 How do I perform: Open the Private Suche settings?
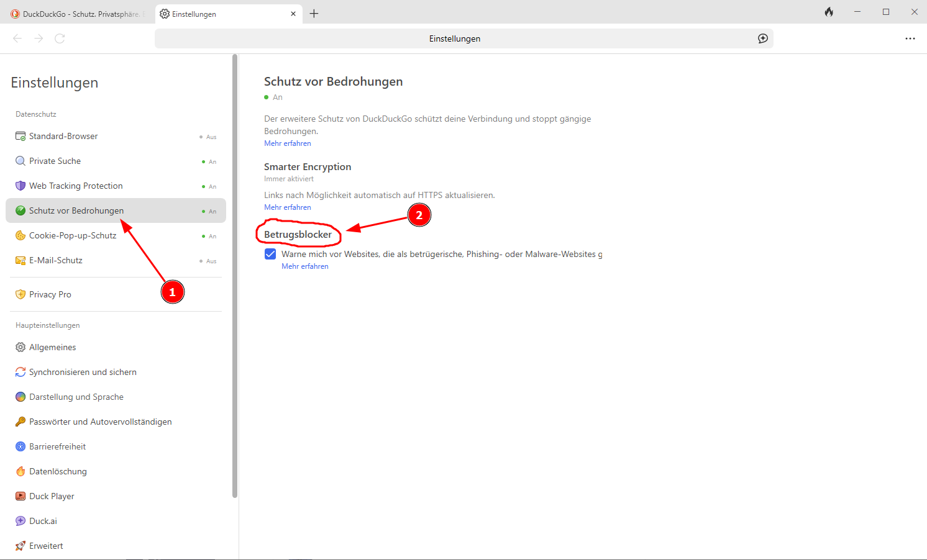(x=55, y=161)
